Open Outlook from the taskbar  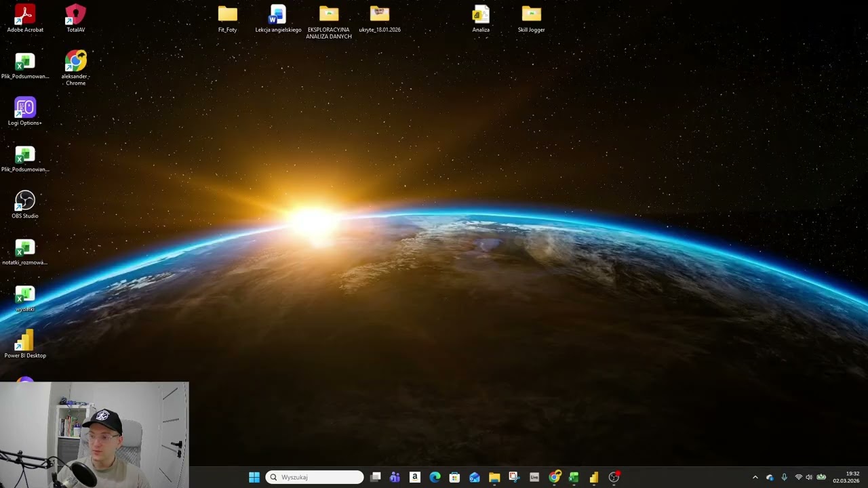tap(474, 477)
